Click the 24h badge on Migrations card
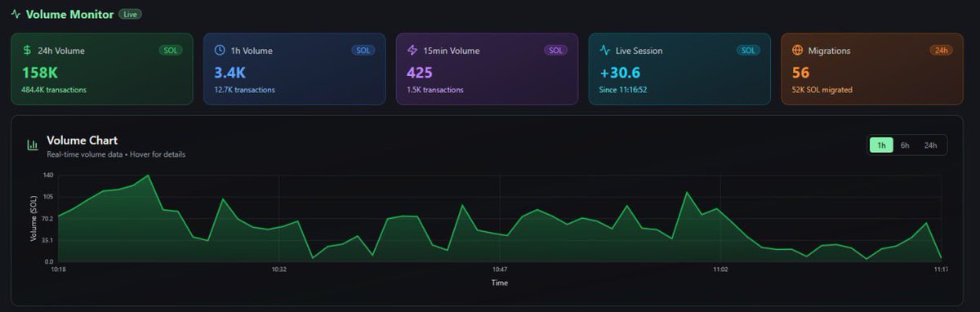980x312 pixels. 941,50
